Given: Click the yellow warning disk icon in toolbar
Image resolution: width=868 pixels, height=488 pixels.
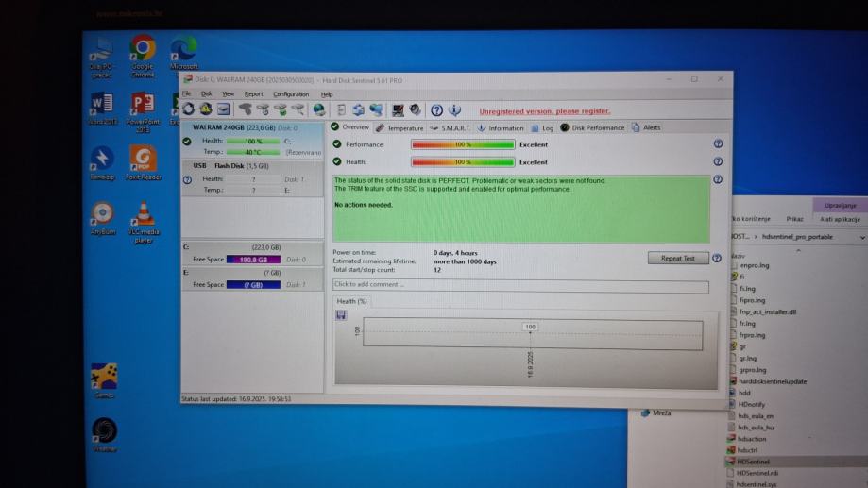Looking at the screenshot, I should point(206,109).
